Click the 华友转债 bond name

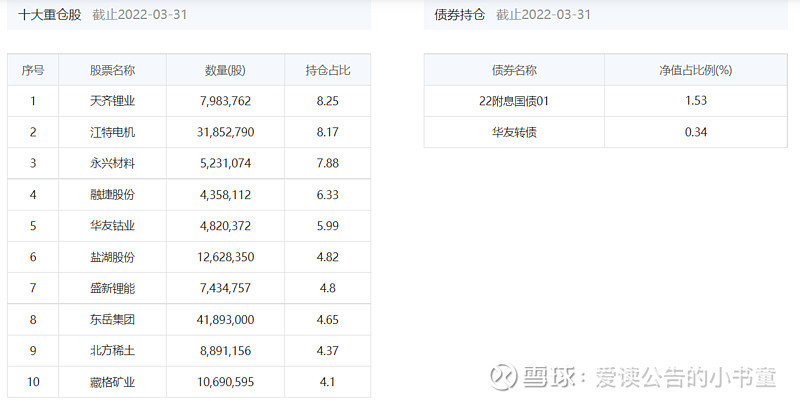pos(514,133)
